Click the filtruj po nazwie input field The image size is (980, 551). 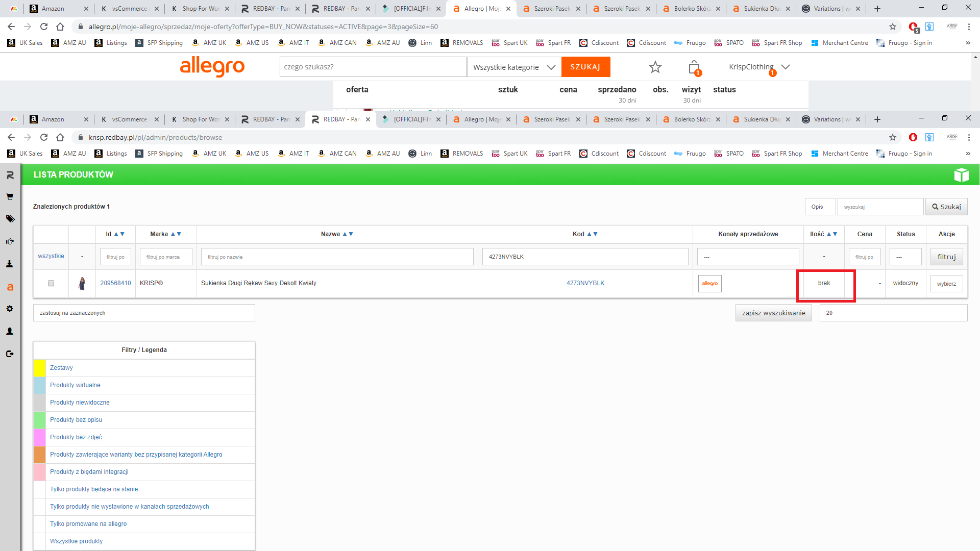(x=337, y=257)
